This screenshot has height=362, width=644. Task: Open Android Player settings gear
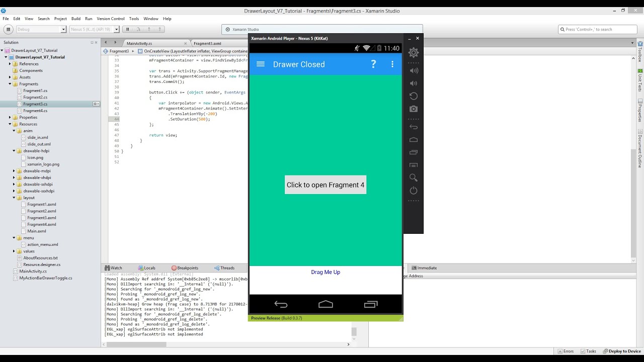[414, 52]
